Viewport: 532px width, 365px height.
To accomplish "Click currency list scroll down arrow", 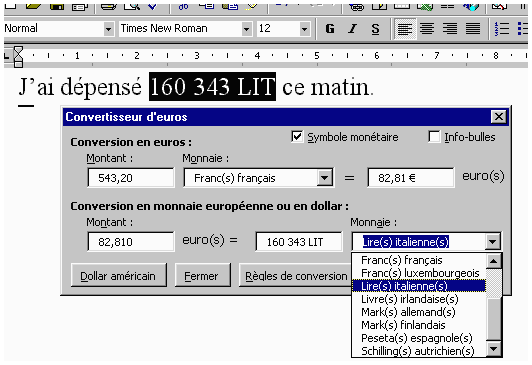I will 494,348.
